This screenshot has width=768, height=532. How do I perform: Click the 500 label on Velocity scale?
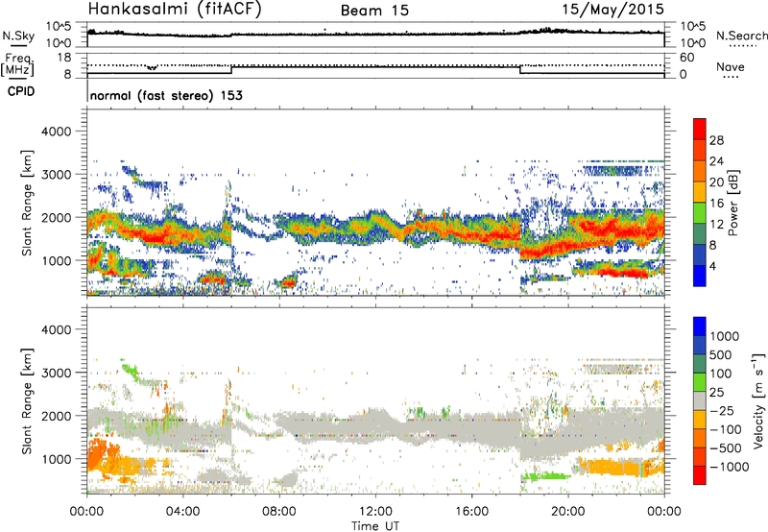tap(721, 354)
